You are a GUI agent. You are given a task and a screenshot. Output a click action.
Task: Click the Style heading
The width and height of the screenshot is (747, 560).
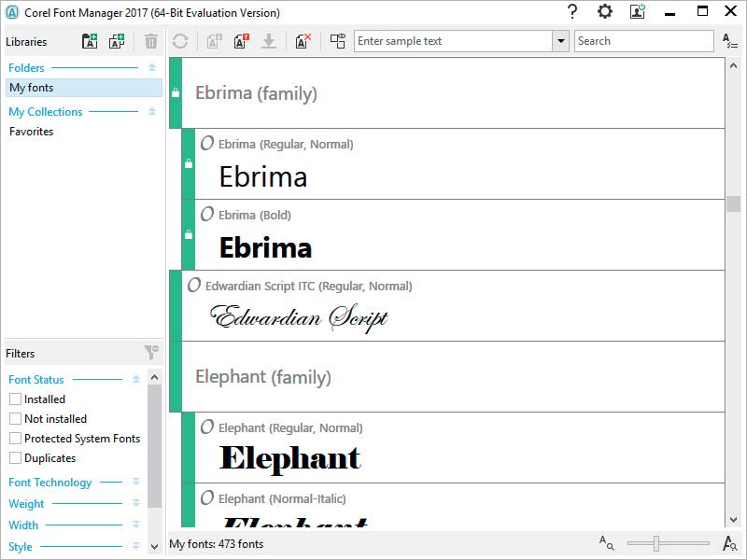point(21,547)
